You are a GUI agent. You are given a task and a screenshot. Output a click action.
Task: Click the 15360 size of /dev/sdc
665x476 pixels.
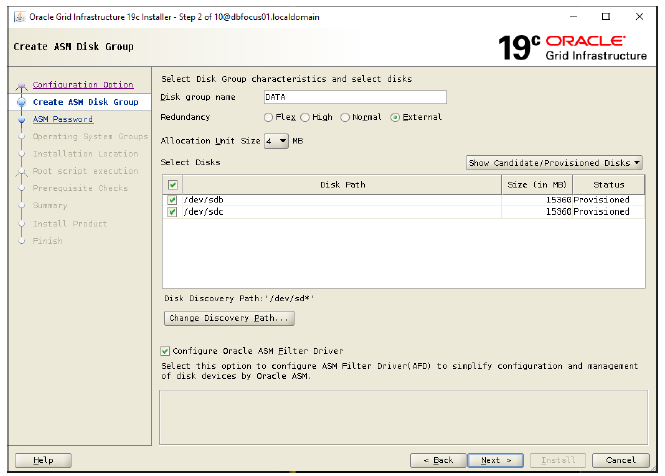click(559, 212)
